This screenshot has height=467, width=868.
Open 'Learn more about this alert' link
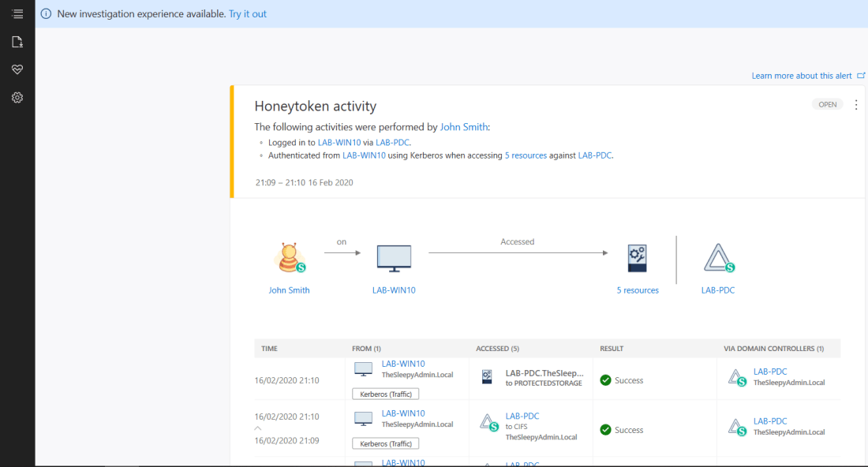pyautogui.click(x=802, y=76)
